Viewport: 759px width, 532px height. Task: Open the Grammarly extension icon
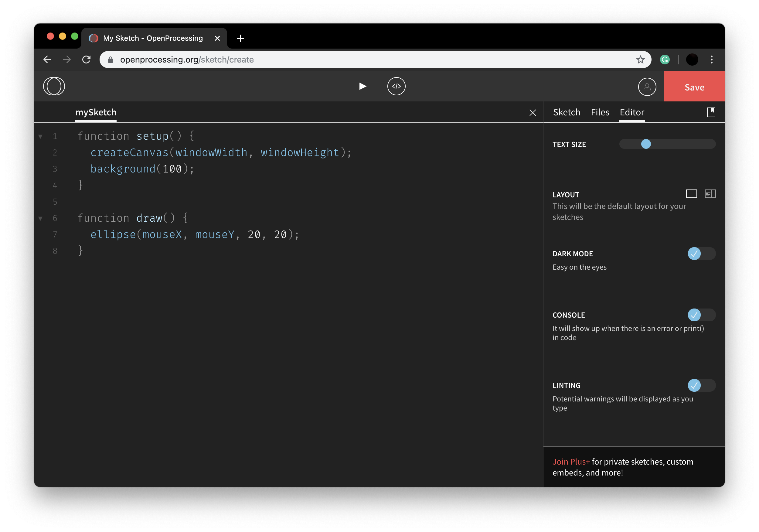click(x=665, y=60)
